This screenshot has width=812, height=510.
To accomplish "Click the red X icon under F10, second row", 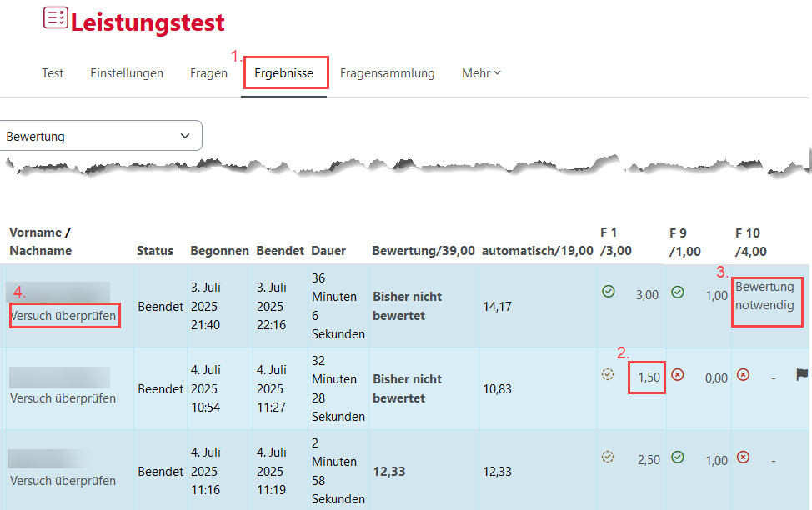I will coord(743,375).
